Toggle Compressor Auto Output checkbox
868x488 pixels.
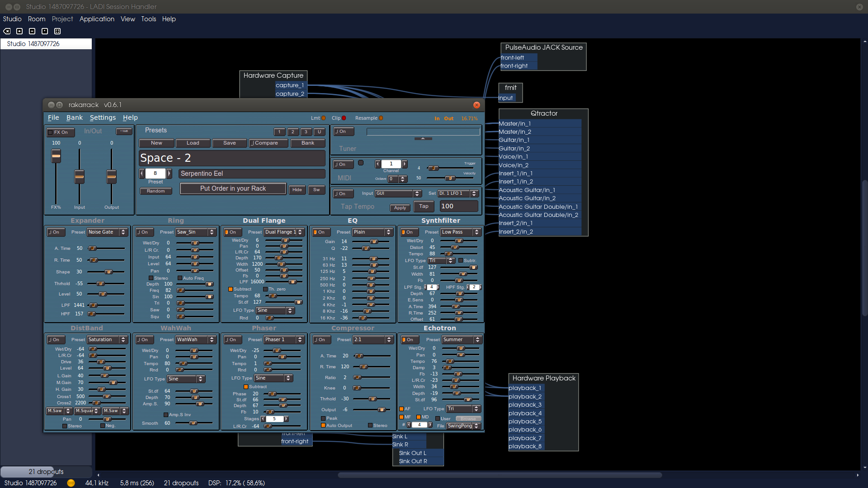coord(323,425)
